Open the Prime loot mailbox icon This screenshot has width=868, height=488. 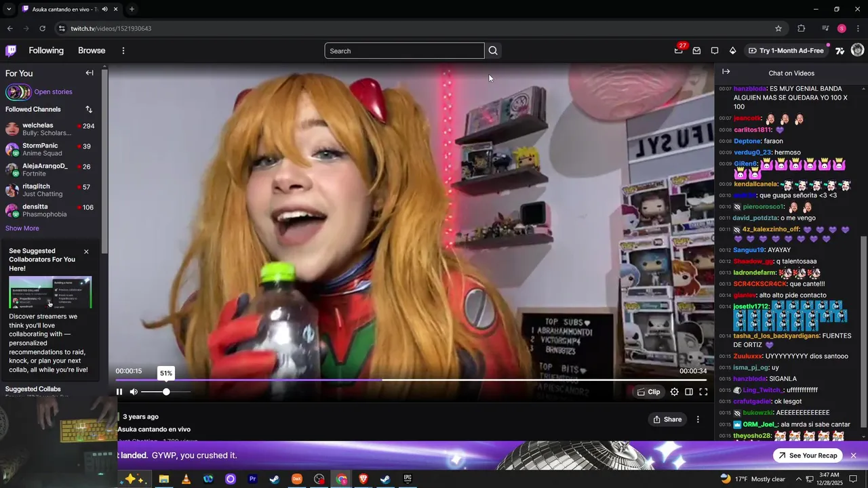coord(696,51)
